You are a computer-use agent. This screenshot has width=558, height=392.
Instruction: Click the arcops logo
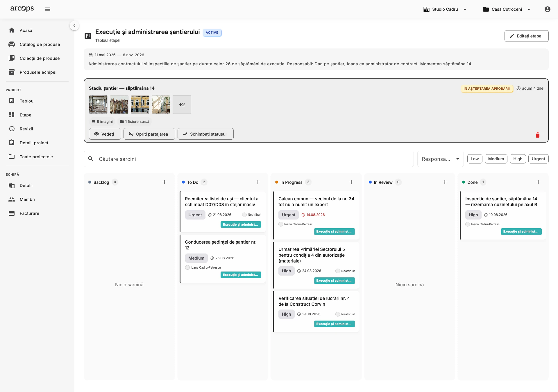[22, 9]
